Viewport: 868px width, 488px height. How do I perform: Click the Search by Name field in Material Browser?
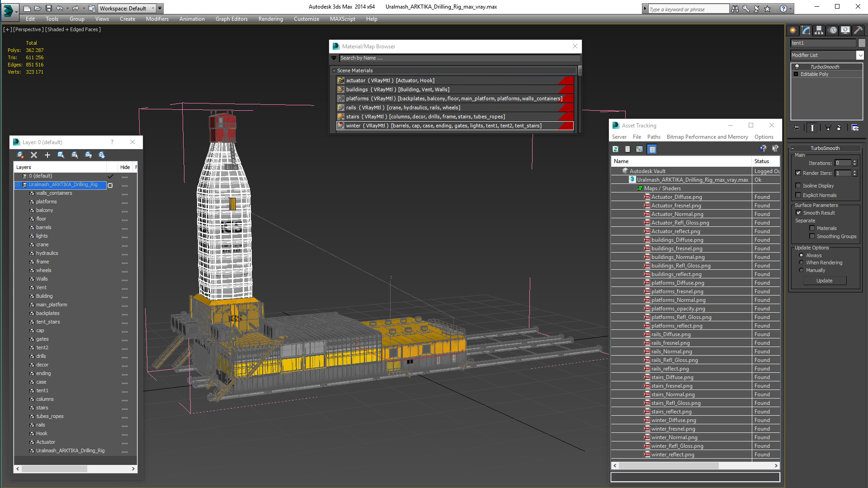459,58
